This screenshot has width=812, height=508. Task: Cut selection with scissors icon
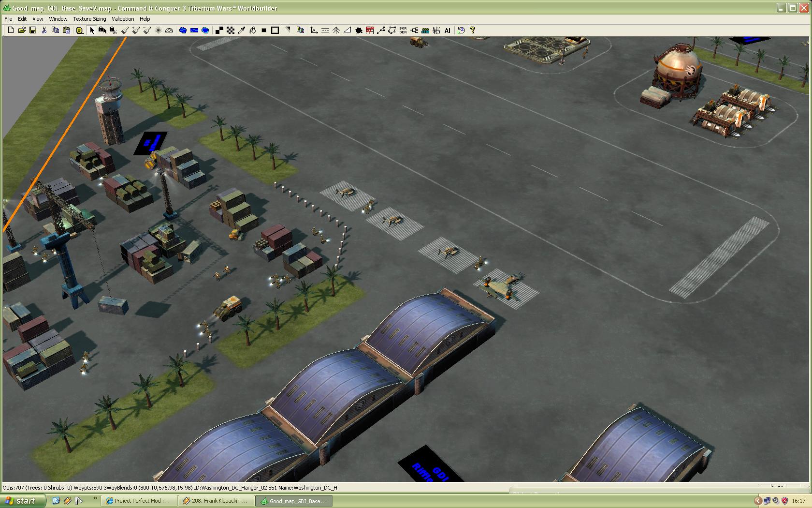tap(44, 30)
